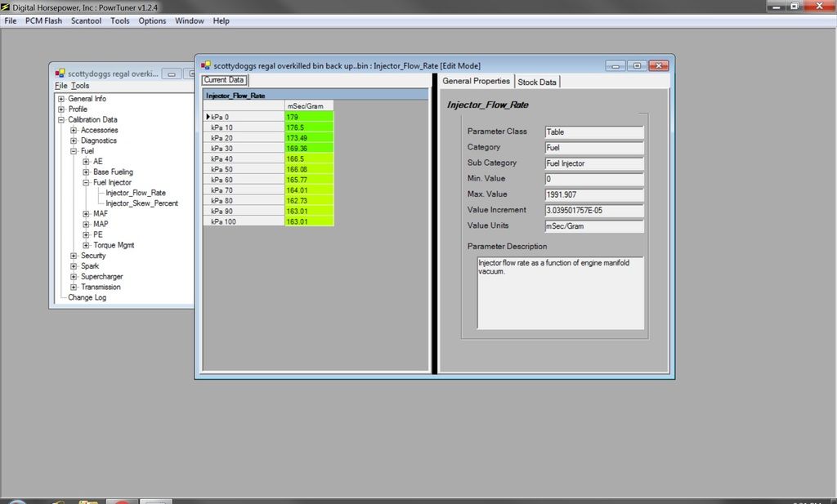Click the Min. Value field

point(594,179)
